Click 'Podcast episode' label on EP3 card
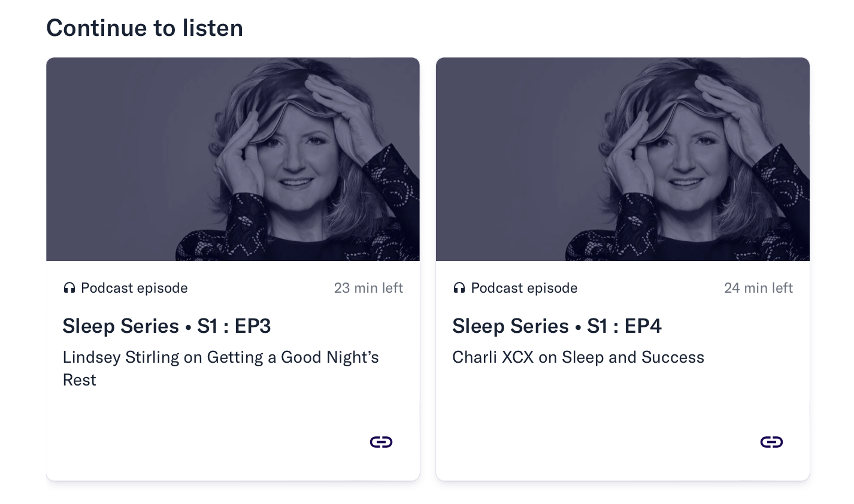 point(134,288)
